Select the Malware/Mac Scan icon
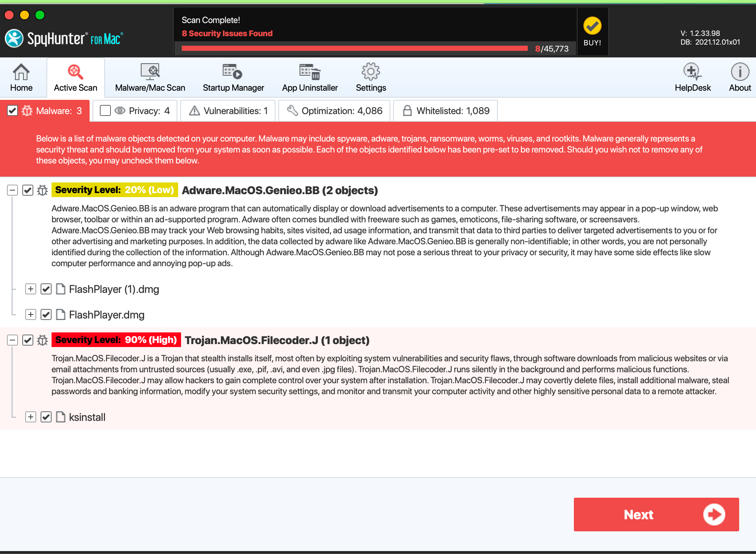Viewport: 756px width, 554px height. 150,72
